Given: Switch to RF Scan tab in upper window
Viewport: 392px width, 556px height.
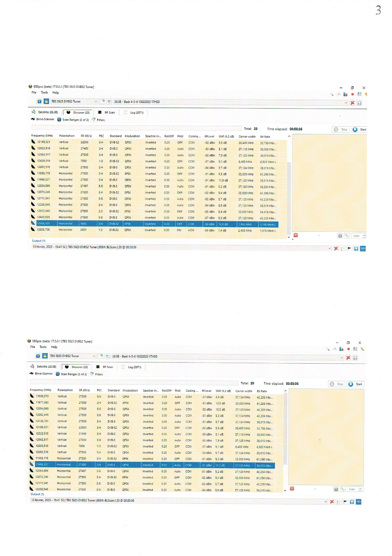Looking at the screenshot, I should pos(107,113).
